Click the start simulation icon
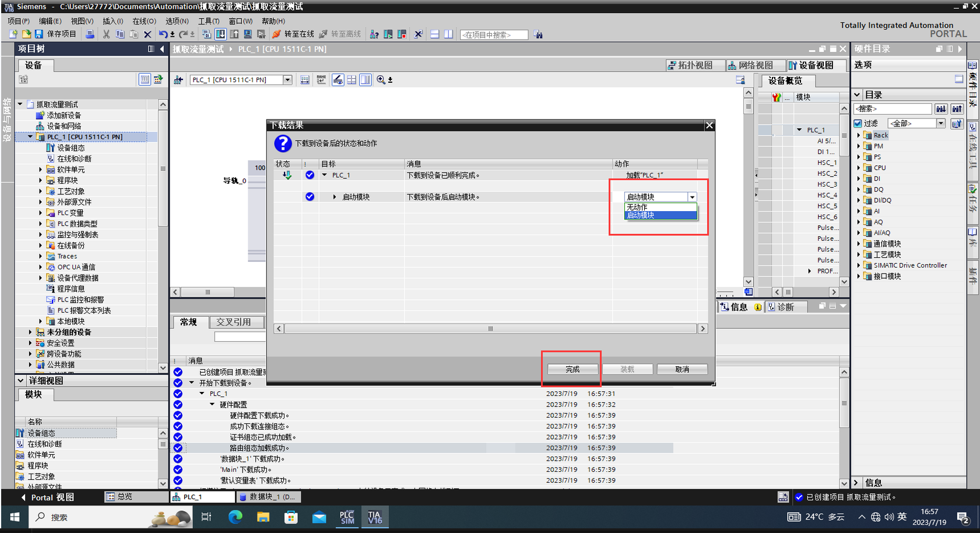 (248, 34)
